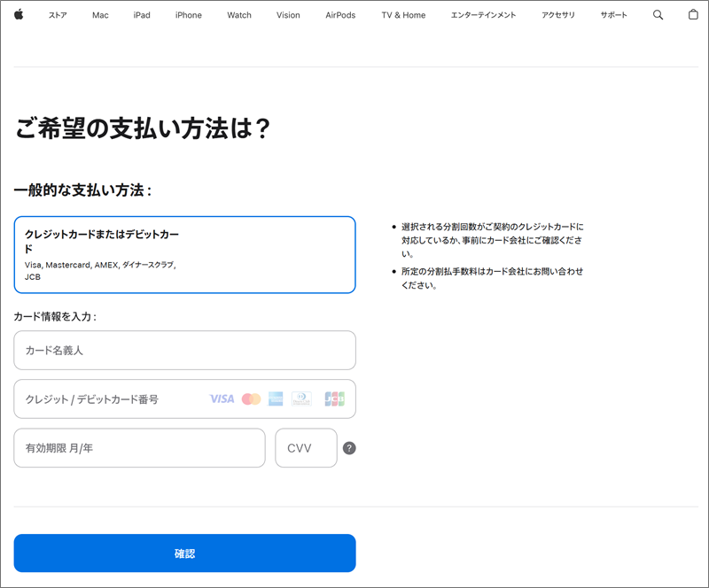This screenshot has height=588, width=709.
Task: Click the Diners Club card logo
Action: pos(301,399)
